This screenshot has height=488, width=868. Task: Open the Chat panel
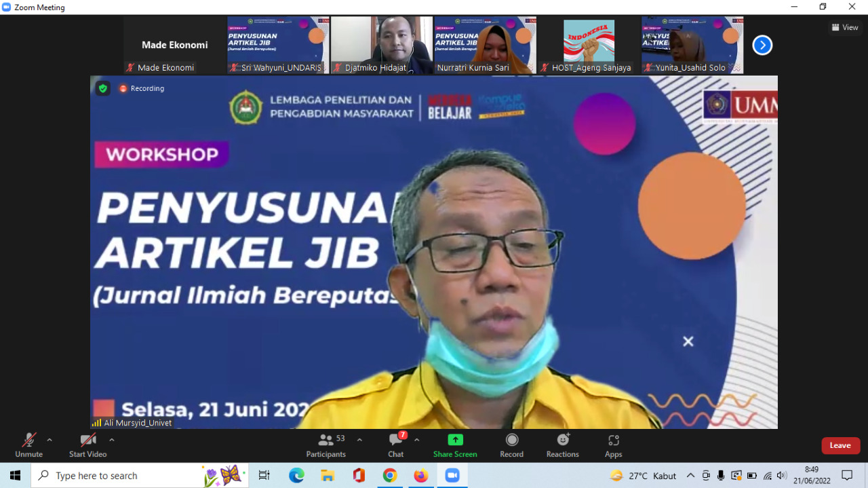click(396, 445)
